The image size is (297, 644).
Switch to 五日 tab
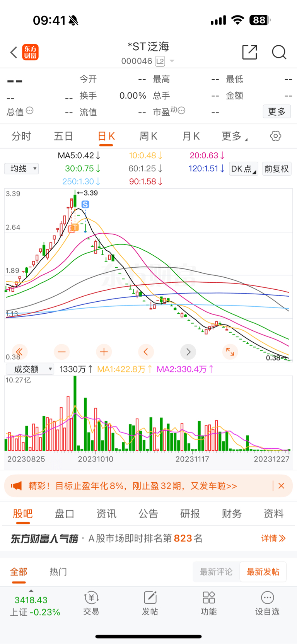63,136
